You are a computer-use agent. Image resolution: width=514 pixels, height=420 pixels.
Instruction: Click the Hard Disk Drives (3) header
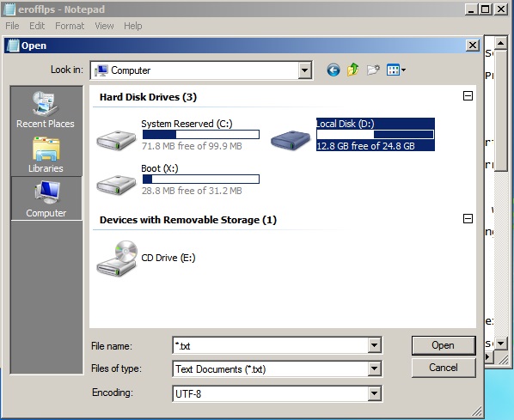[x=148, y=97]
